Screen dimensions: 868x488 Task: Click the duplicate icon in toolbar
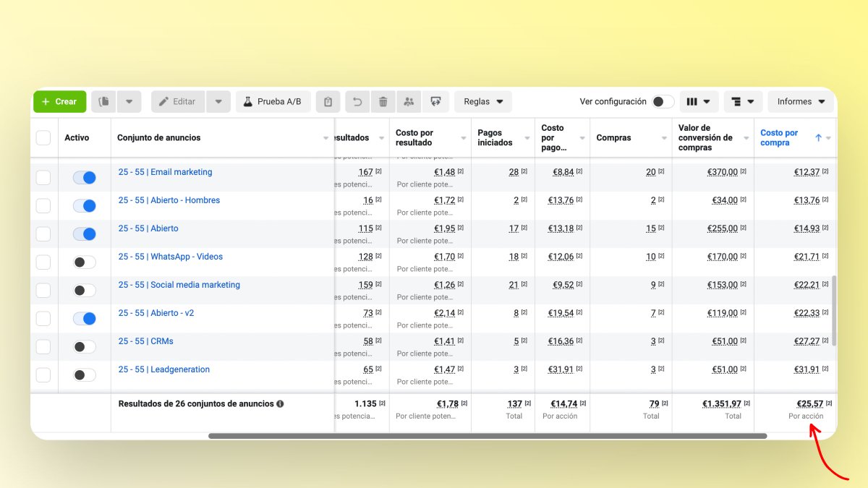click(x=104, y=102)
